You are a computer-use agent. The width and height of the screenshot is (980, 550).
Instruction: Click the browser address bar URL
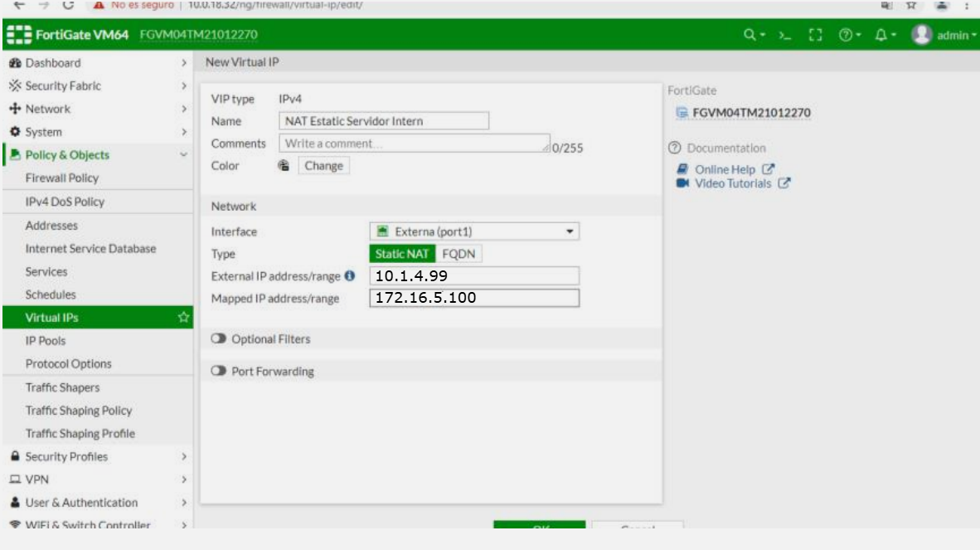[275, 4]
